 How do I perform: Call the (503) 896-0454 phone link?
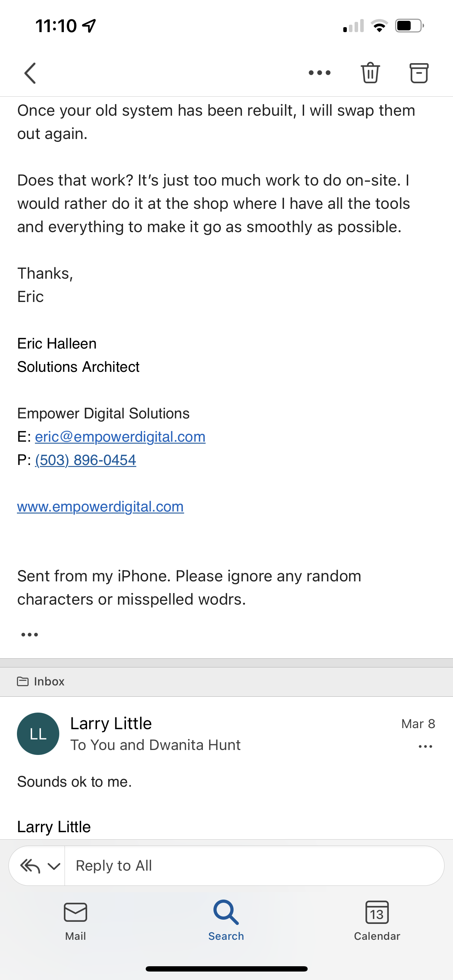pos(86,460)
